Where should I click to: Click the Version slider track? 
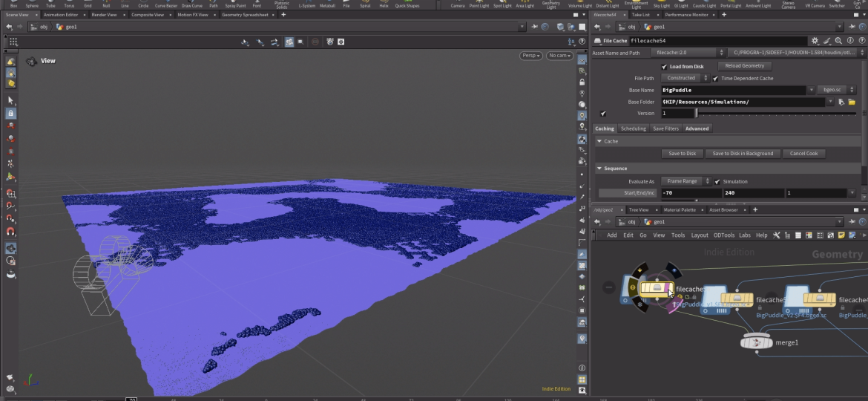click(x=775, y=114)
